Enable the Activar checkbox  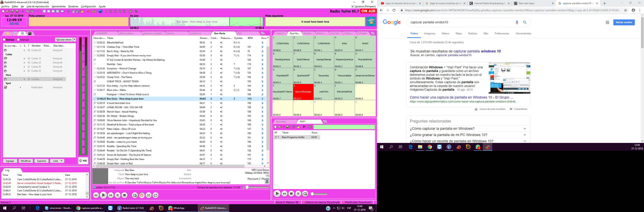(x=4, y=40)
